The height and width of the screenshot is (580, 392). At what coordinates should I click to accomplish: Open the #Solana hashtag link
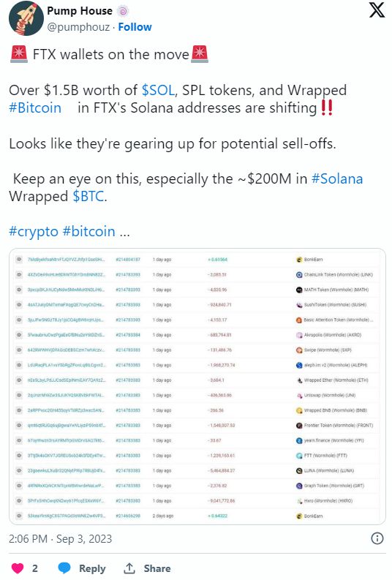click(337, 178)
